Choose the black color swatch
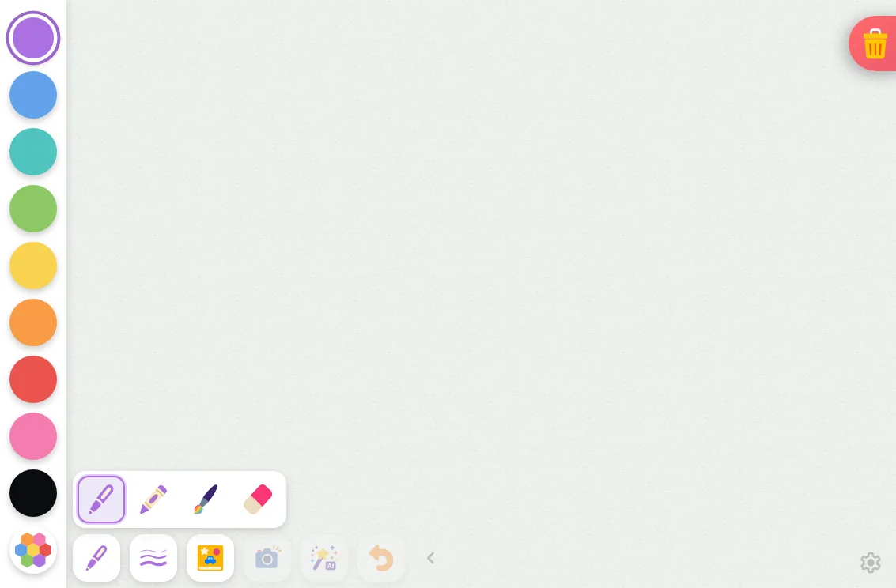The width and height of the screenshot is (896, 588). [x=33, y=493]
